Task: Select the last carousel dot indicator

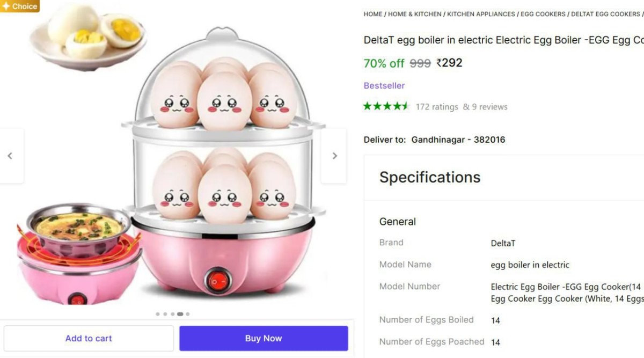Action: [x=188, y=314]
